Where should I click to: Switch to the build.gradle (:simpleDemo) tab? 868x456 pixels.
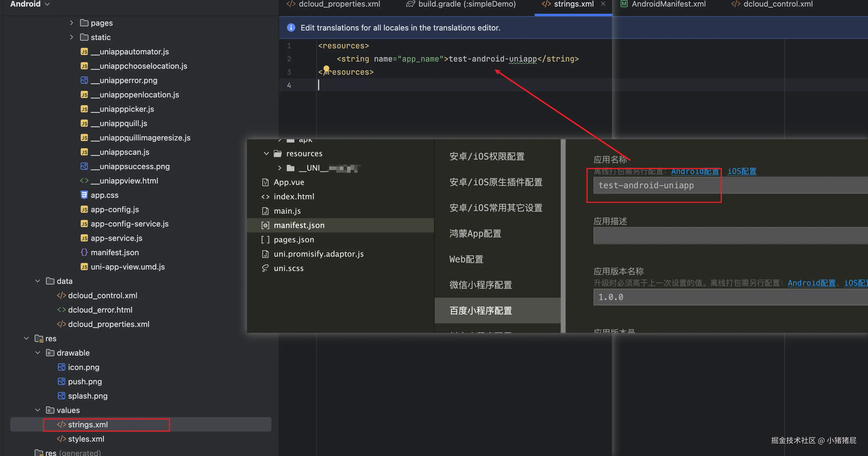pyautogui.click(x=461, y=4)
